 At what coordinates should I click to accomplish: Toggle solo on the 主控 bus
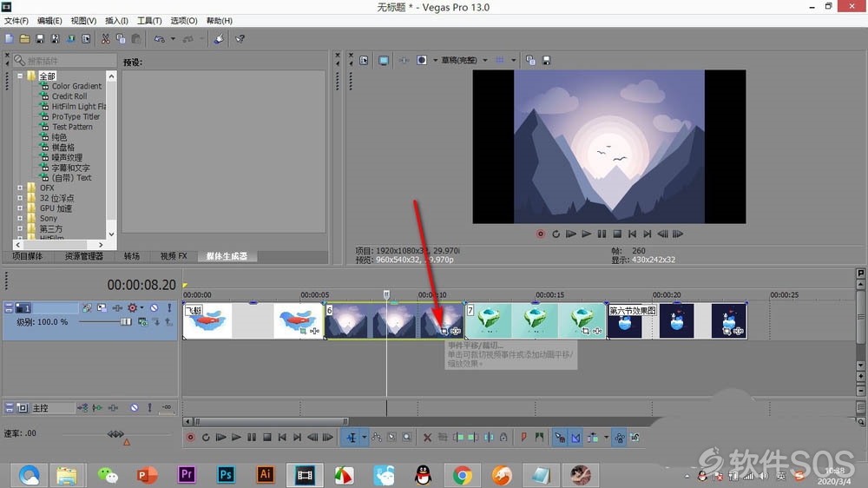(x=149, y=408)
